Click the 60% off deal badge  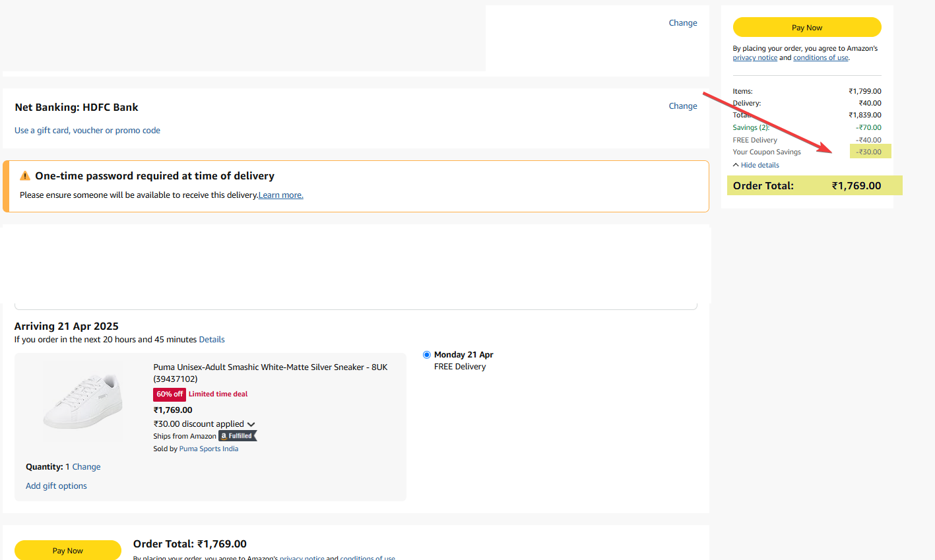pos(170,394)
